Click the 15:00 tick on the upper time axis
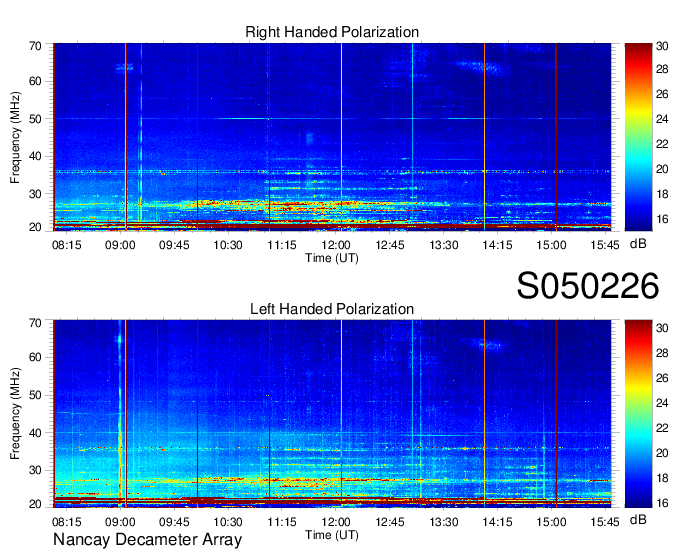This screenshot has width=680, height=552. click(x=551, y=245)
